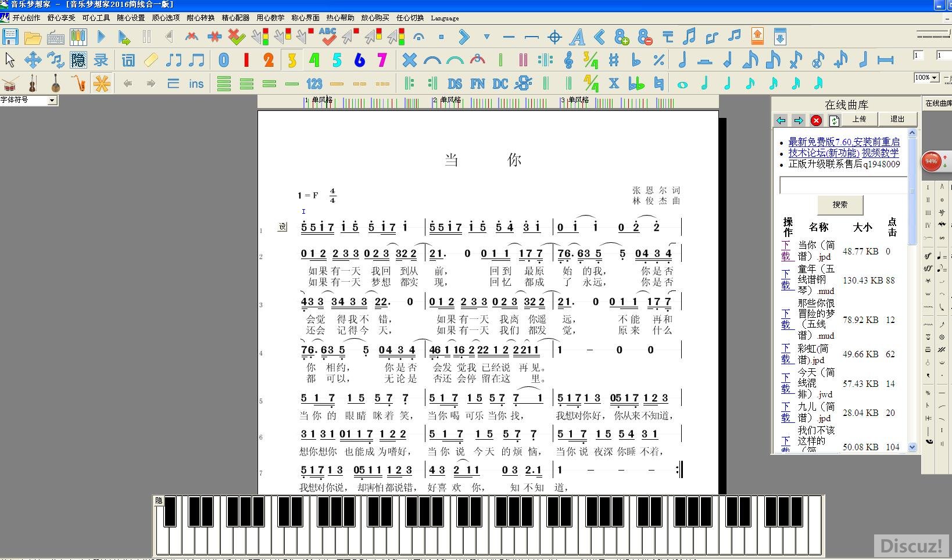952x560 pixels.
Task: Open the 字体符号 dropdown
Action: coord(52,100)
